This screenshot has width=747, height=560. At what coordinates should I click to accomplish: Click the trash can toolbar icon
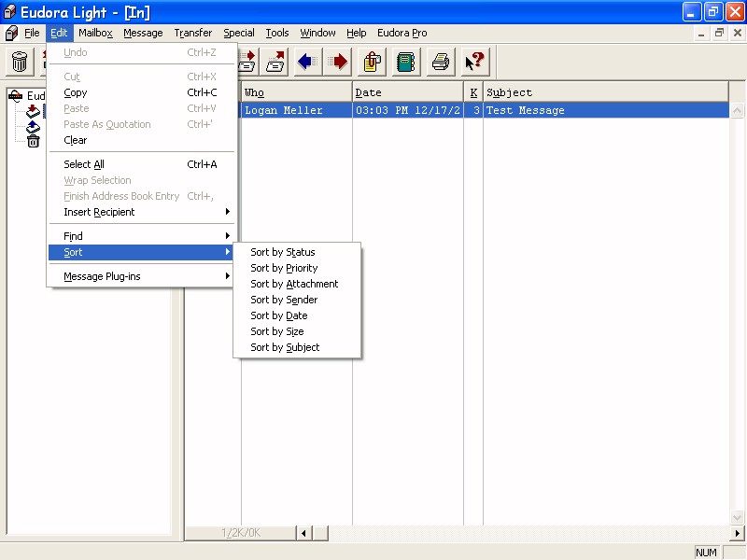coord(20,62)
